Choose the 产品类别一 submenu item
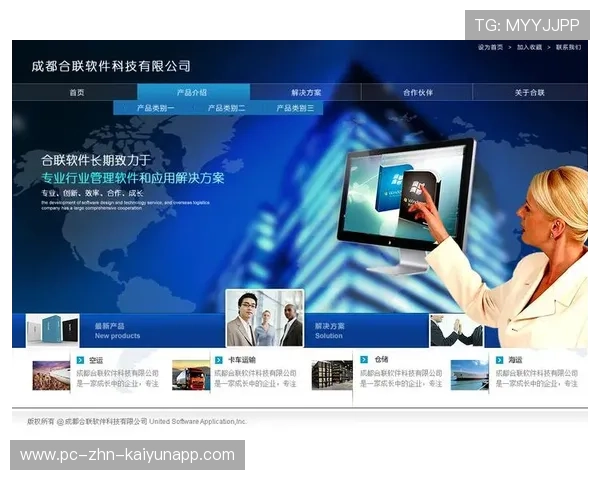The width and height of the screenshot is (600, 480). coord(155,108)
